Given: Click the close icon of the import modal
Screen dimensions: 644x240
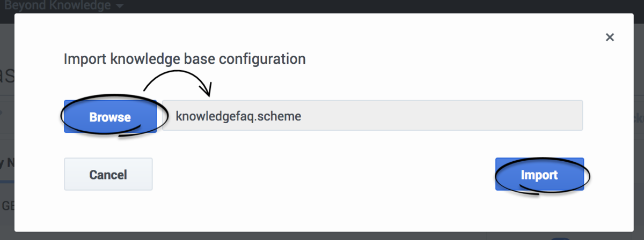Looking at the screenshot, I should [609, 37].
